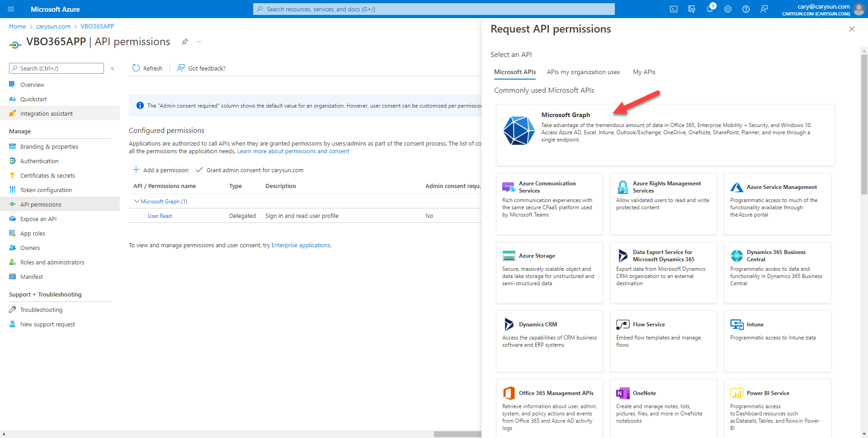Click the Azure Communication Services icon
Image resolution: width=868 pixels, height=438 pixels.
(x=509, y=187)
